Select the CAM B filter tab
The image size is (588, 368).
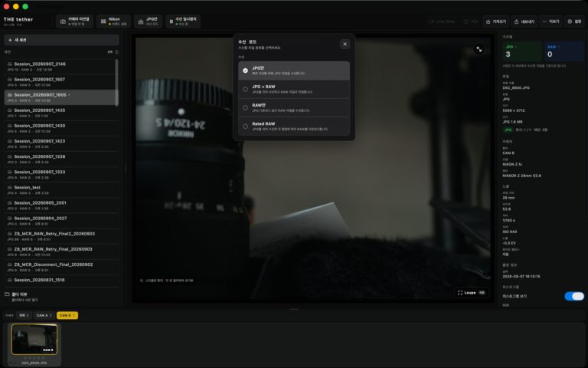tap(67, 315)
